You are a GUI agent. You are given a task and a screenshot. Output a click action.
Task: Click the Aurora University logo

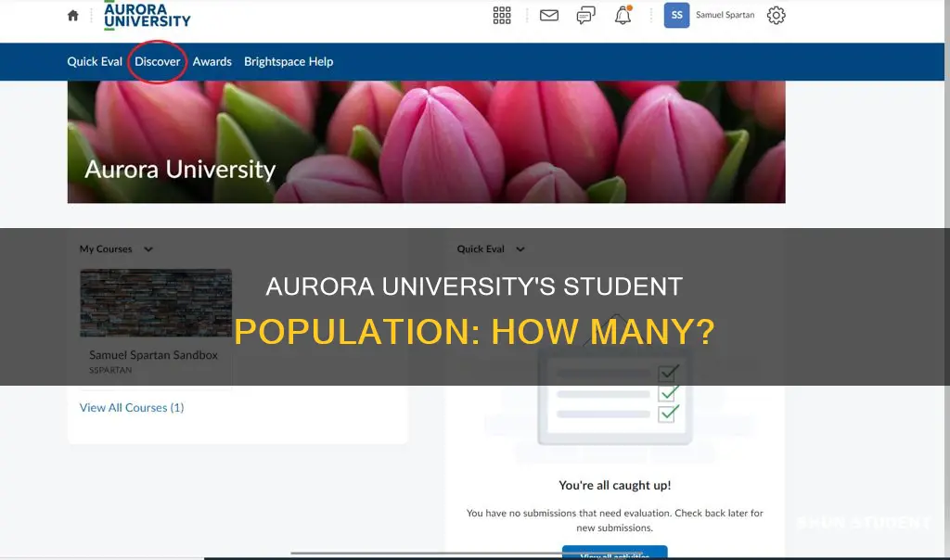pyautogui.click(x=148, y=16)
